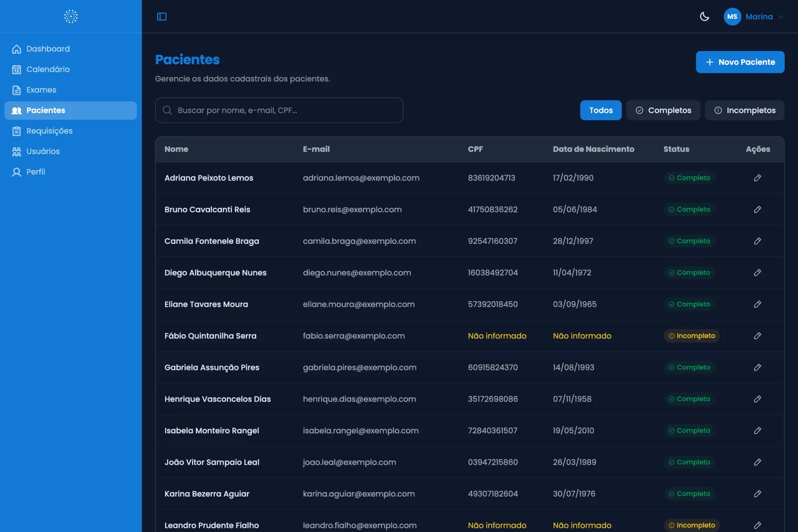Edit Henrique Vasconcelos Dias pencil icon
This screenshot has width=798, height=532.
click(757, 399)
